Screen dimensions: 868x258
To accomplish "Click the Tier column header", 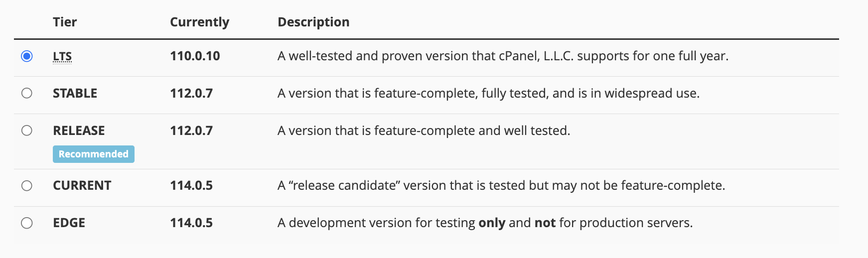I will point(65,22).
